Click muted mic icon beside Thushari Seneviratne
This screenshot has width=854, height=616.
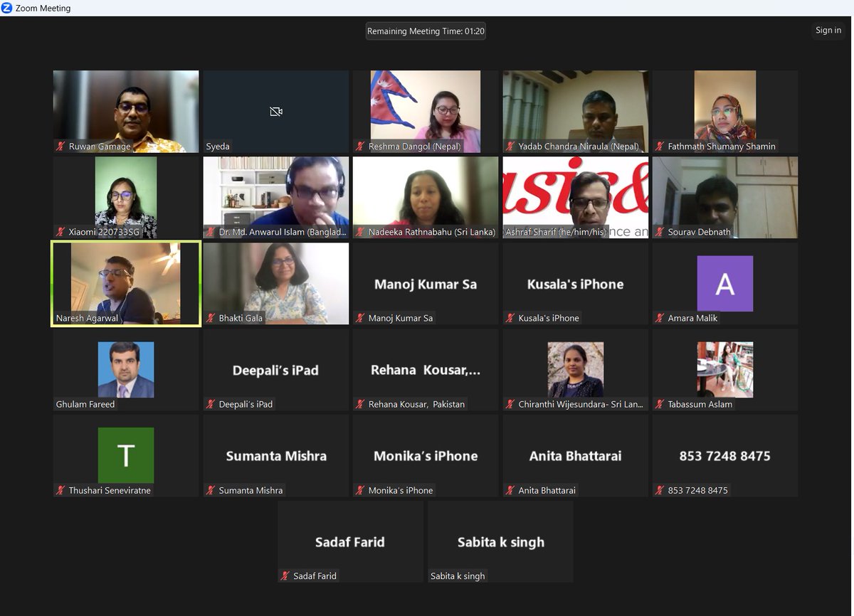coord(61,490)
